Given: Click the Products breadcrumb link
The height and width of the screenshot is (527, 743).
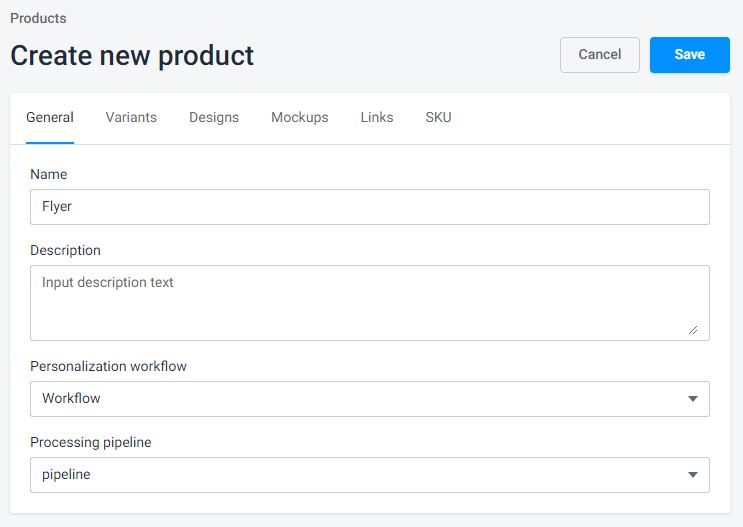Looking at the screenshot, I should (38, 18).
